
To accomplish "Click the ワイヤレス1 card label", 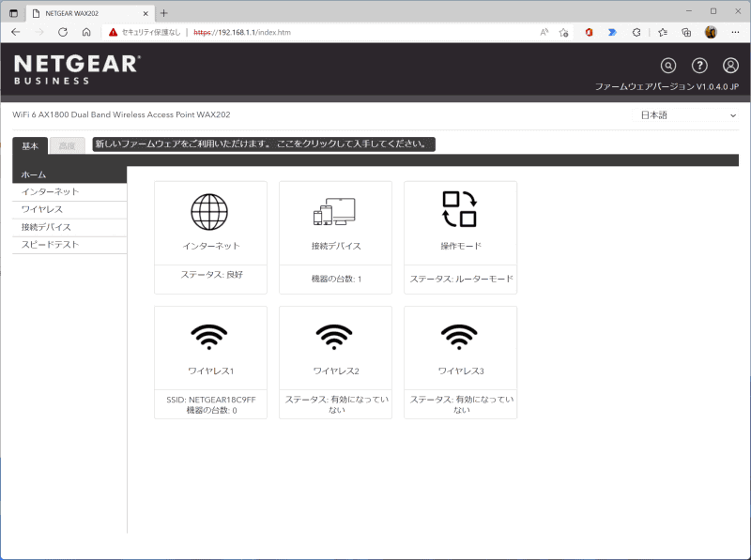I will pyautogui.click(x=210, y=371).
